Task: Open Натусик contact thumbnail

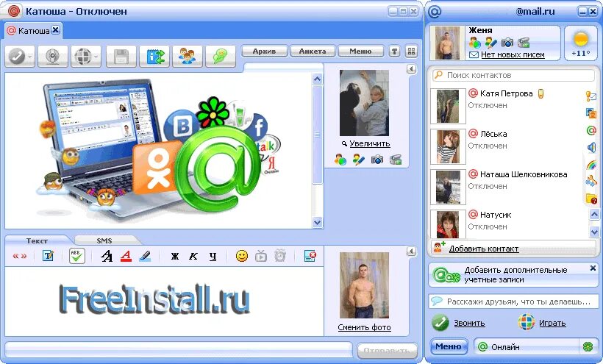Action: (x=448, y=224)
